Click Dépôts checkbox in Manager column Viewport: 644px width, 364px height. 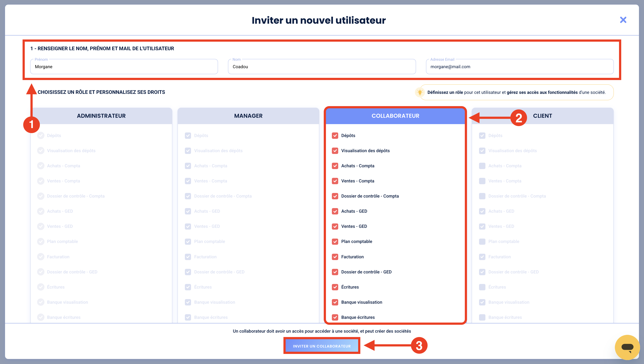[188, 136]
